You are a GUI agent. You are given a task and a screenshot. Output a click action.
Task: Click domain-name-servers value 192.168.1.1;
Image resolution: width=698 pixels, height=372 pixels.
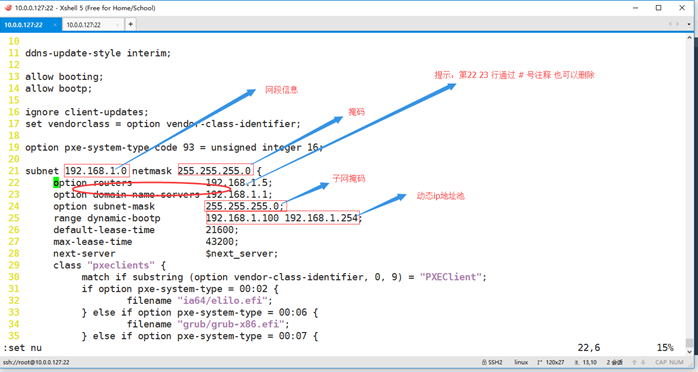(239, 194)
